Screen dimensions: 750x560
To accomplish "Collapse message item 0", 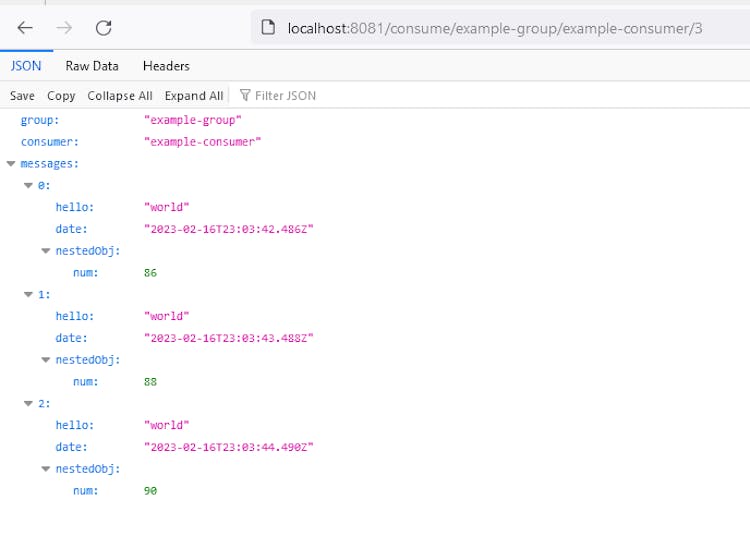I will click(x=28, y=186).
